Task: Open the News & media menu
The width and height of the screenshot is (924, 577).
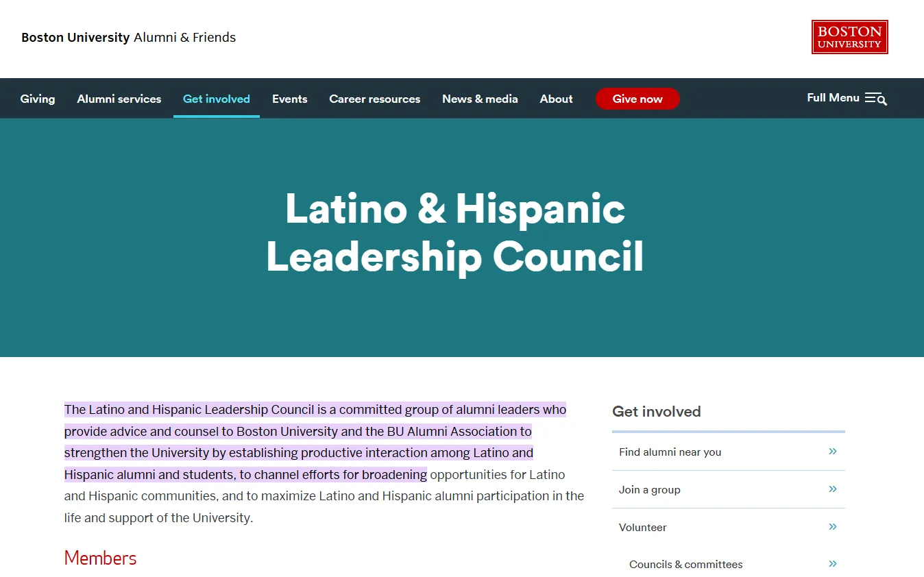Action: click(x=480, y=99)
